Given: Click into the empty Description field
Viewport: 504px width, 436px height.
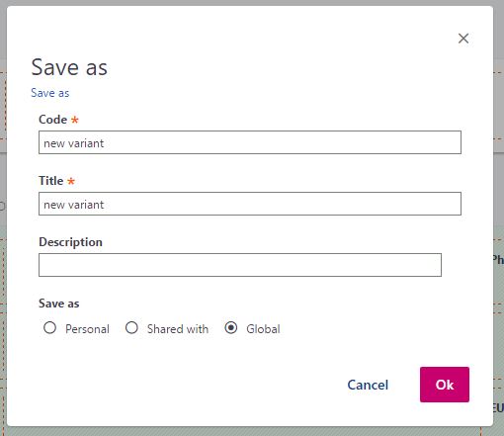Looking at the screenshot, I should (x=240, y=265).
